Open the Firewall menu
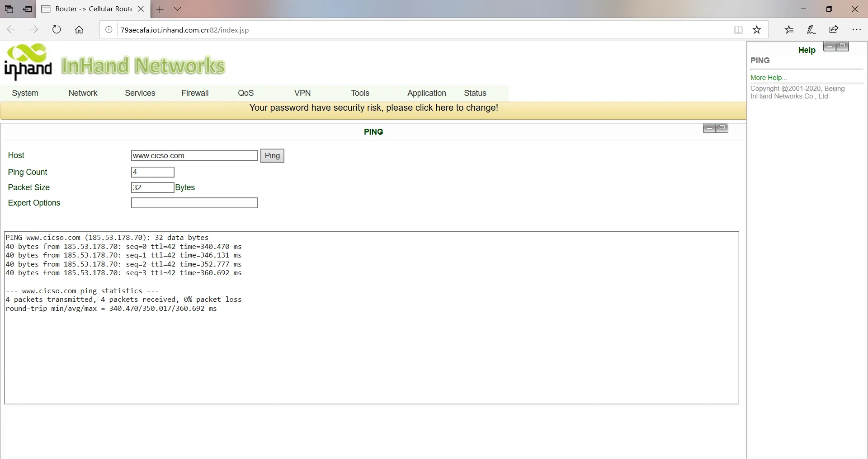Image resolution: width=868 pixels, height=459 pixels. pos(195,93)
